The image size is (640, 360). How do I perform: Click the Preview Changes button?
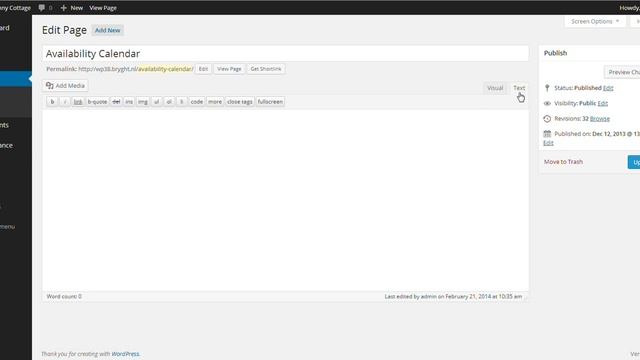[622, 72]
